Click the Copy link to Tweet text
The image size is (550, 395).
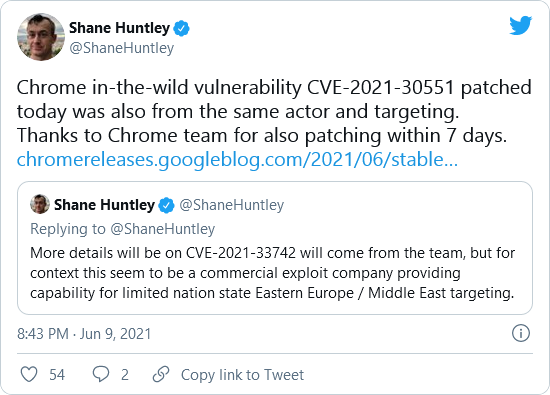pyautogui.click(x=242, y=375)
